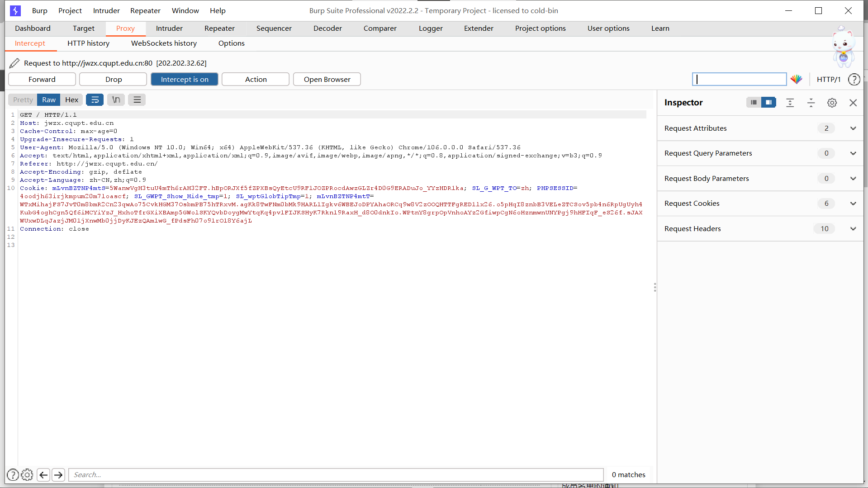The image size is (868, 488).
Task: Open the help question mark near HTTP/1
Action: (x=854, y=79)
